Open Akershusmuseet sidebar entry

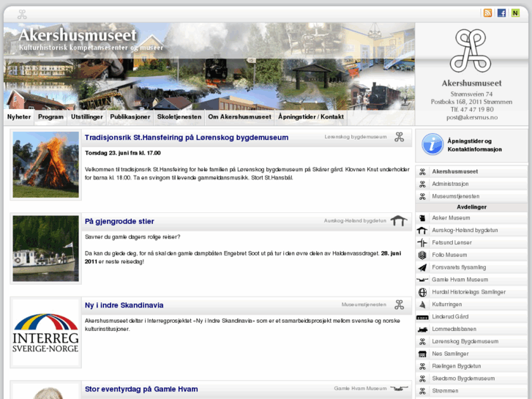pos(455,172)
